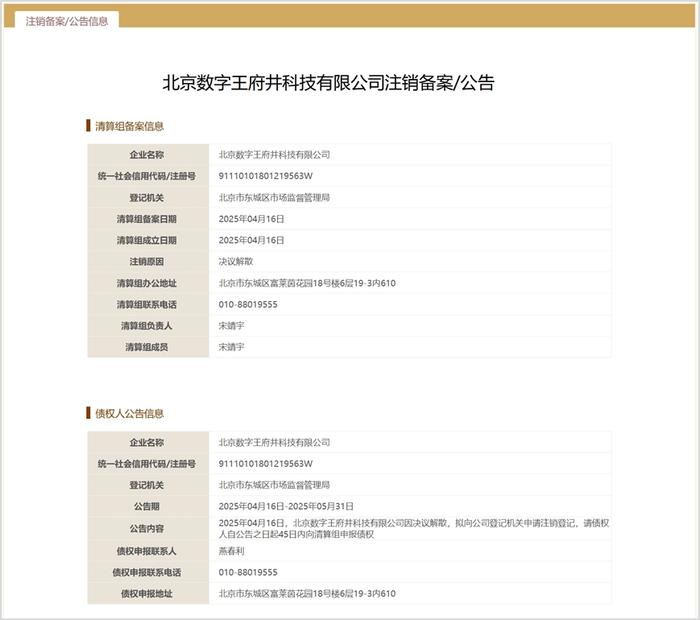Click 登记机关 label in 清算组备案信息 table
The image size is (700, 620).
tap(147, 197)
